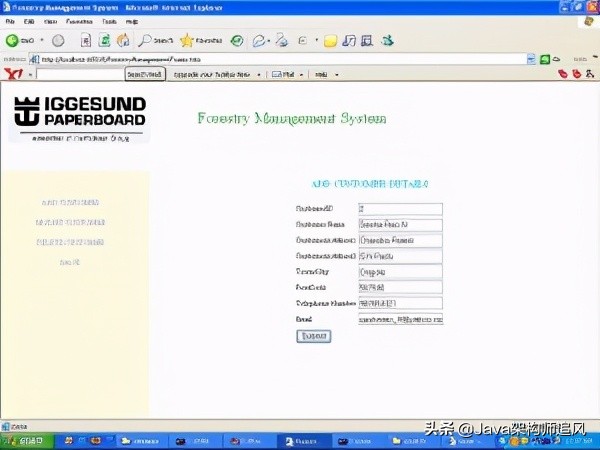Open the Back button history arrow
Screen dimensions: 600x450
tap(41, 41)
